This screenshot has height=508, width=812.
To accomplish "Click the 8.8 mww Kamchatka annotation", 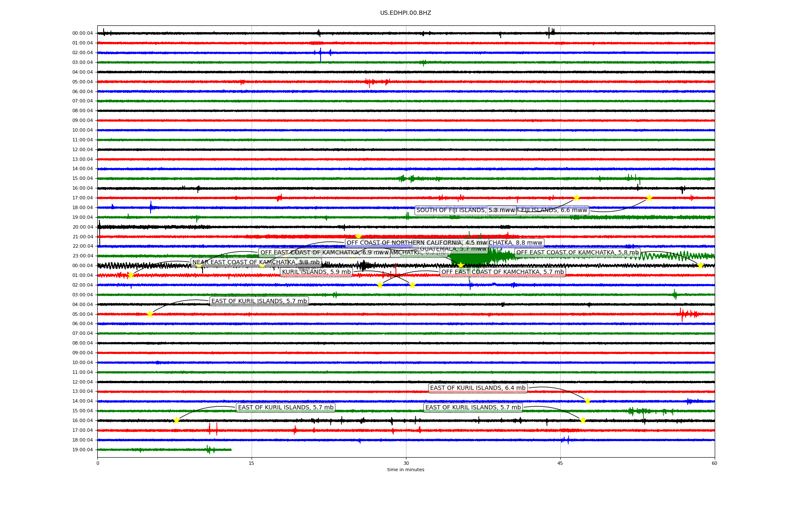I will (516, 243).
